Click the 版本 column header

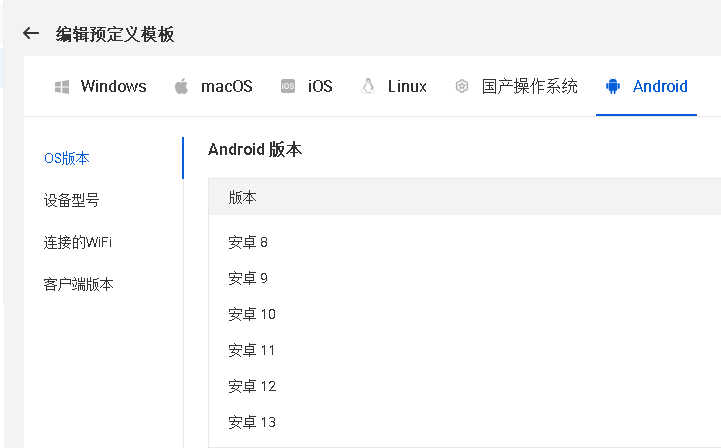pos(243,197)
